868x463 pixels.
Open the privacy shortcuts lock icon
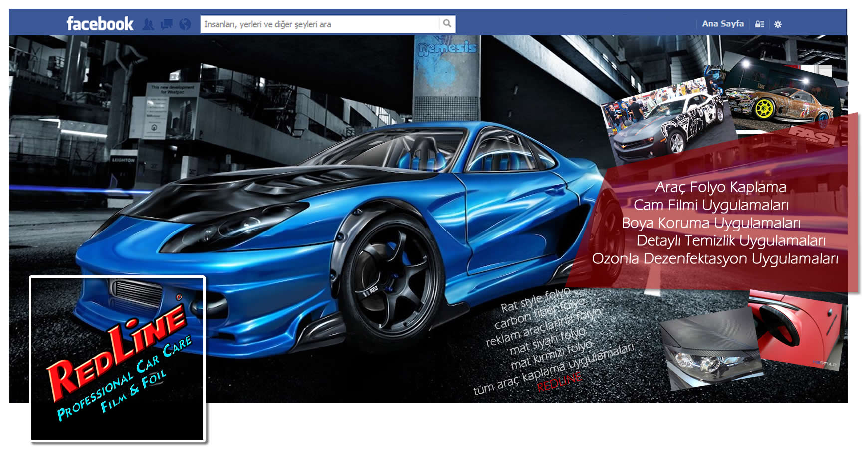coord(759,24)
